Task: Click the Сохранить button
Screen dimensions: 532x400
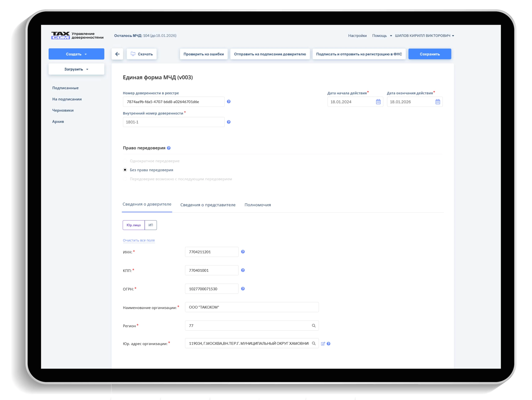Action: coord(430,54)
